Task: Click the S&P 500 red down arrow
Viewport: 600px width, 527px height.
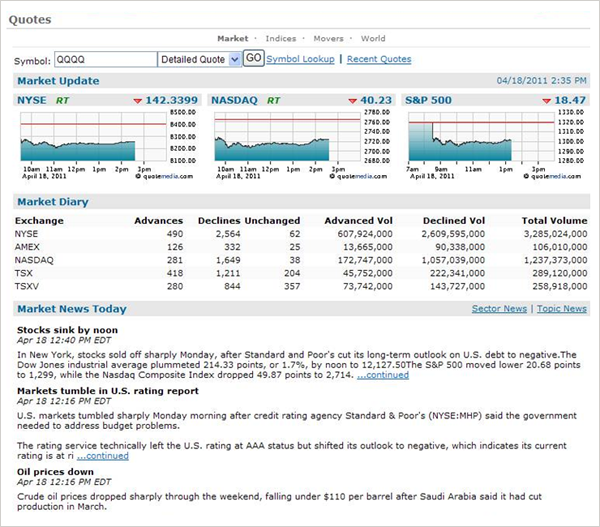Action: pos(546,101)
